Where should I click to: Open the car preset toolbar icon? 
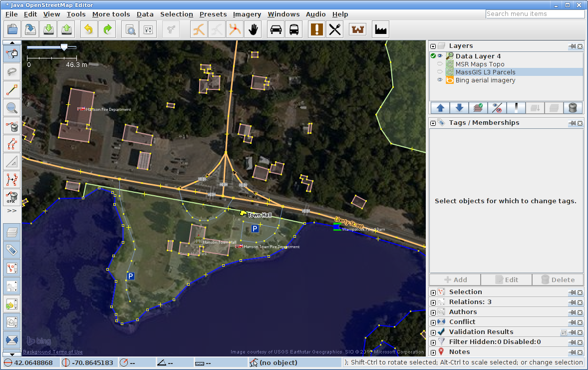coord(276,29)
